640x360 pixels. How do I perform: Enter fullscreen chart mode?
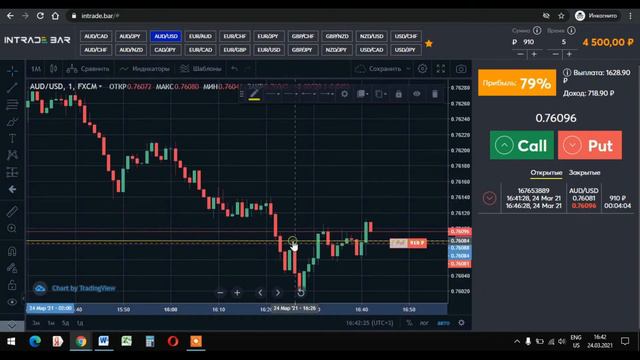coord(441,69)
